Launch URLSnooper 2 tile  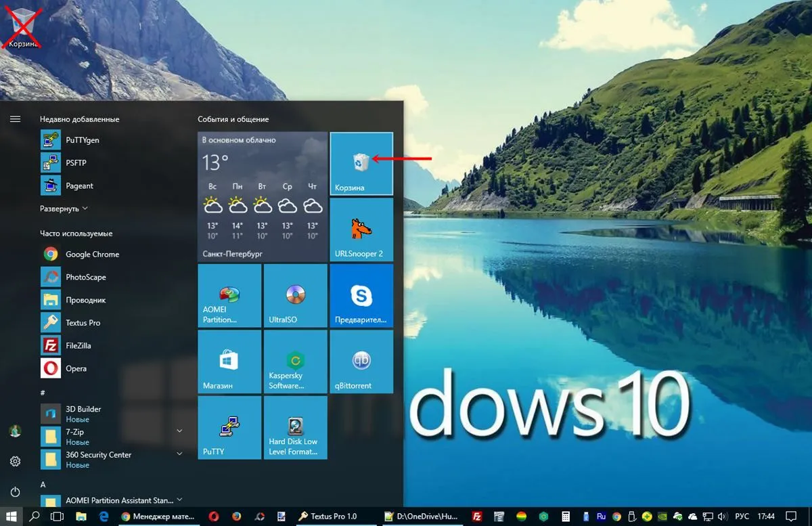click(x=361, y=229)
